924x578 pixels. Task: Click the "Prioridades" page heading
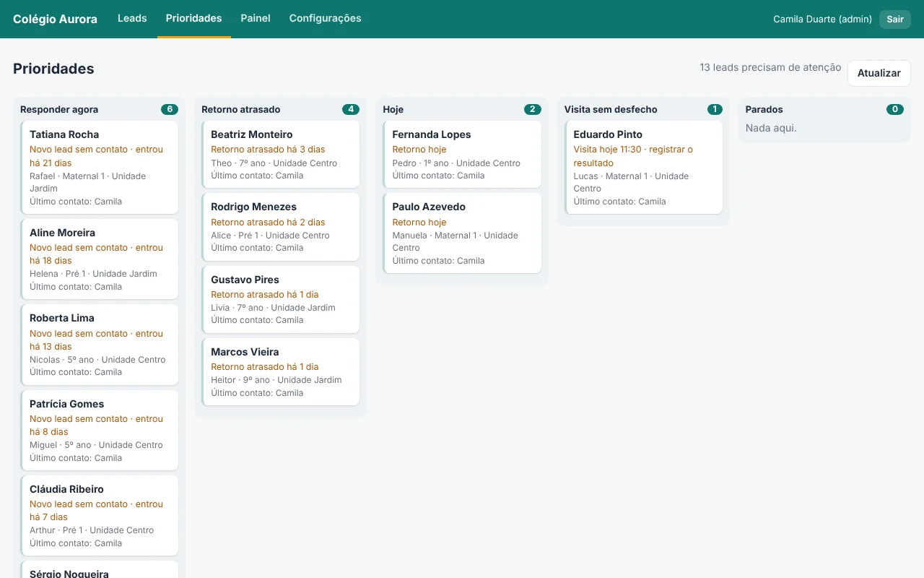coord(53,69)
